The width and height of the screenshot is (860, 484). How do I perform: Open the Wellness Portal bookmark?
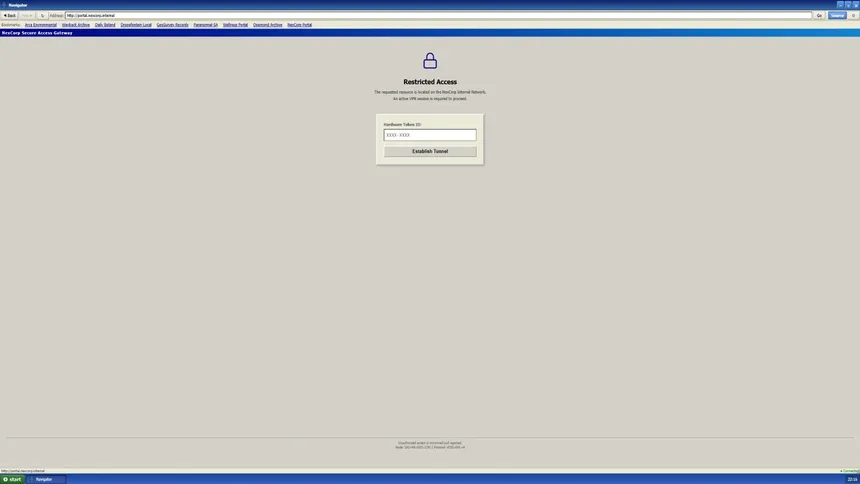click(235, 25)
